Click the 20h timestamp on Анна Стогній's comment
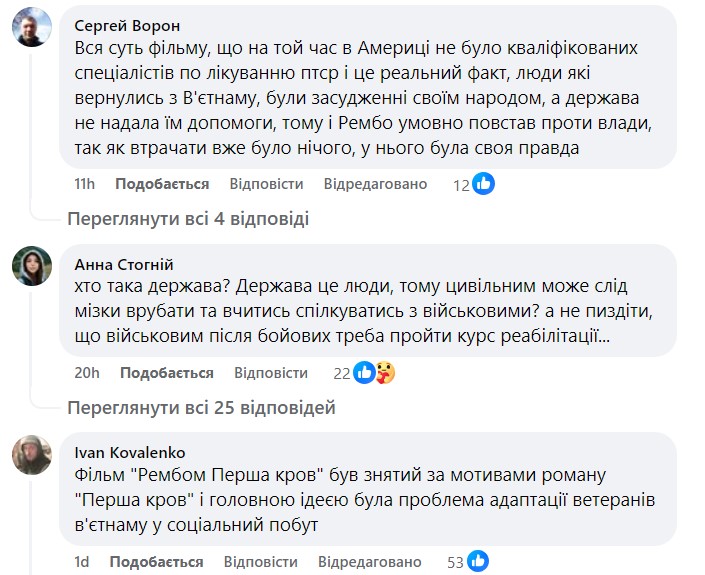This screenshot has height=575, width=705. [x=87, y=373]
